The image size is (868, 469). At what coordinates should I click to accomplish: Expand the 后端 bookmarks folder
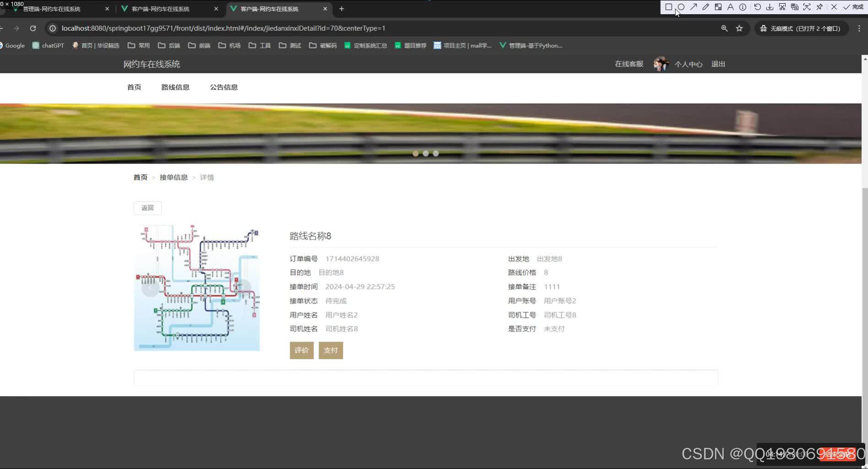169,45
